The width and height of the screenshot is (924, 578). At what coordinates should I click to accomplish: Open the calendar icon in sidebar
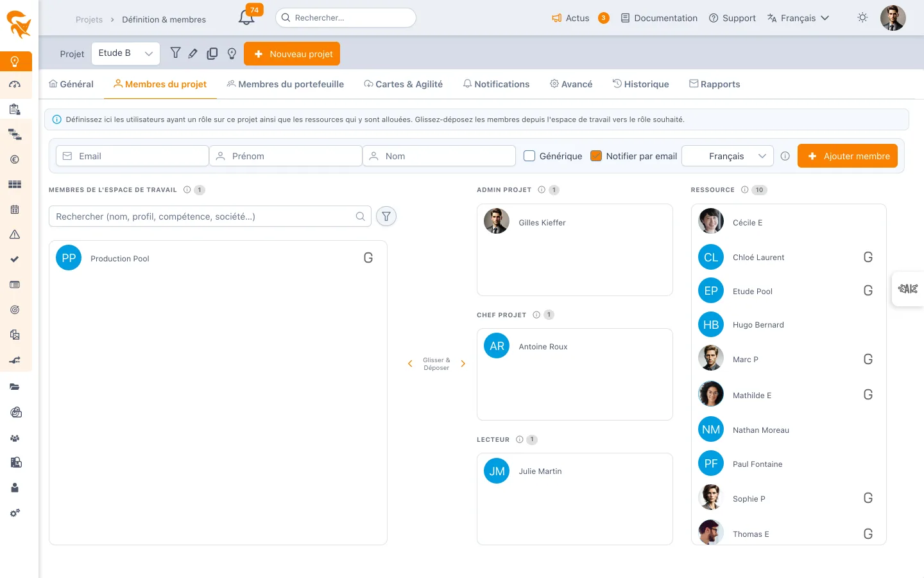point(15,209)
